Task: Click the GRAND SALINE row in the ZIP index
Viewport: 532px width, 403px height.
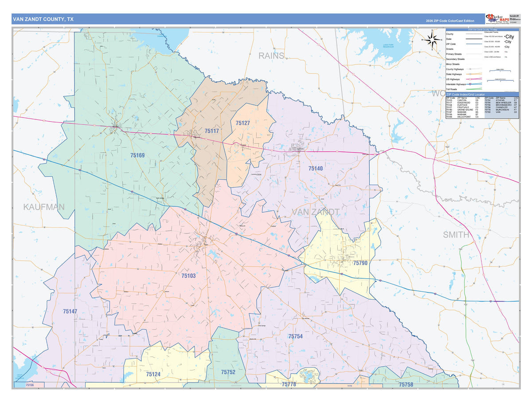Action: [x=462, y=110]
